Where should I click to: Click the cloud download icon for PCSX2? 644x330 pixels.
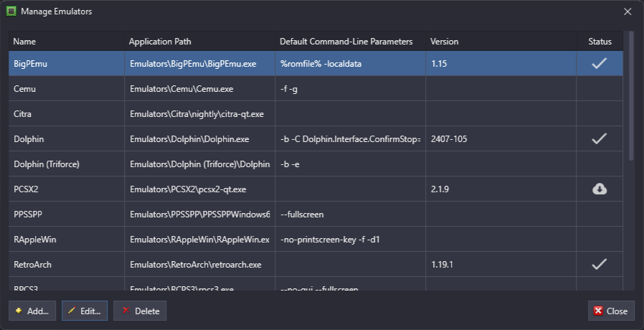click(x=600, y=189)
